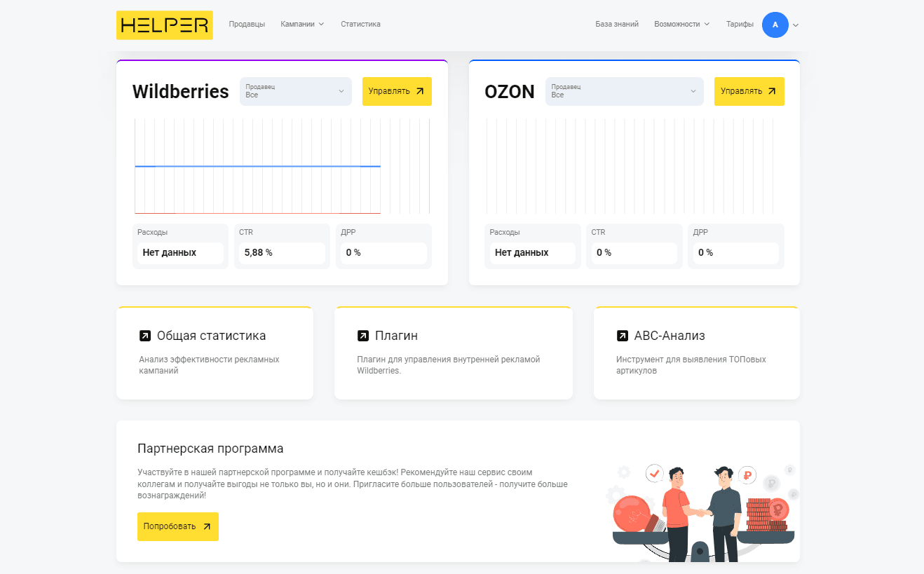
Task: Click the partner handshake illustration
Action: 702,512
